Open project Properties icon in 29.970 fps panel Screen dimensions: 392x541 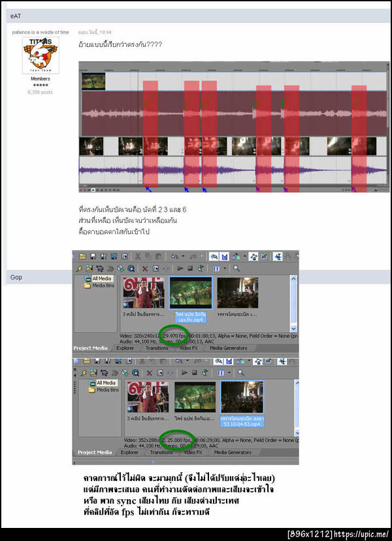(124, 256)
